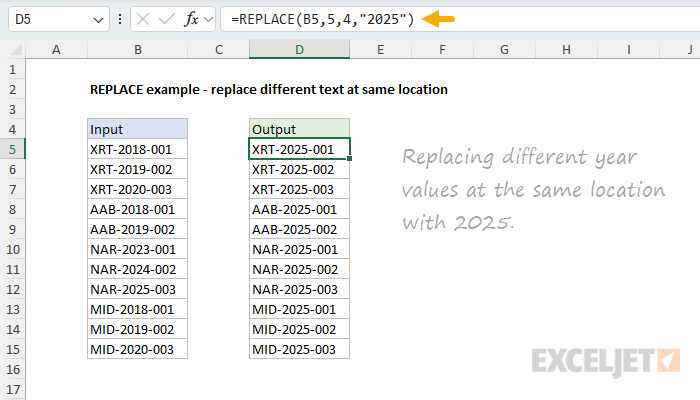Select column B header
Screen dimensions: 700x400
pos(138,49)
